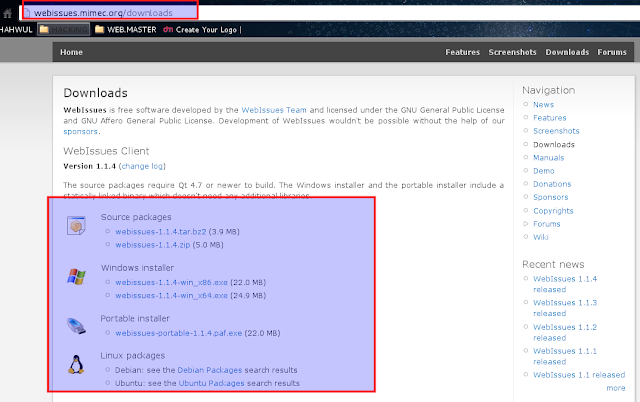Click the Linux penguin icon

coord(76,364)
